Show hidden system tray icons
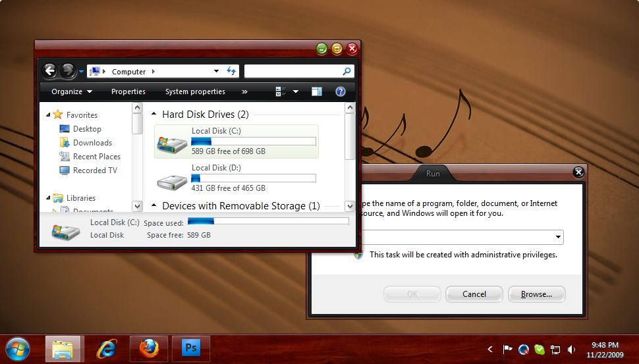 pos(489,350)
